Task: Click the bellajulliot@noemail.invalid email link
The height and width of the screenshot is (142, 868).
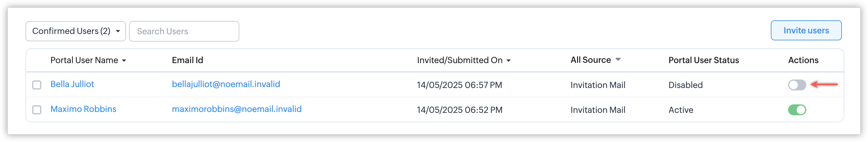Action: pyautogui.click(x=226, y=84)
